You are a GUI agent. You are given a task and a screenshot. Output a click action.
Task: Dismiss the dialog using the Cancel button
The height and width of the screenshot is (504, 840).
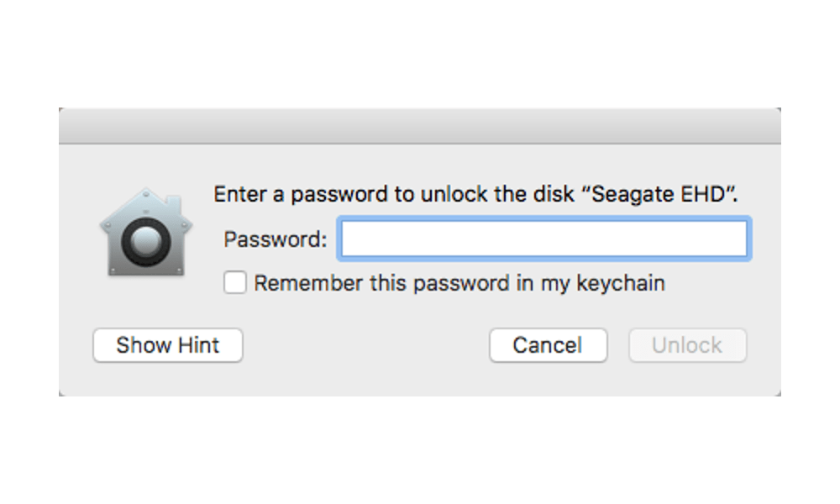[548, 345]
